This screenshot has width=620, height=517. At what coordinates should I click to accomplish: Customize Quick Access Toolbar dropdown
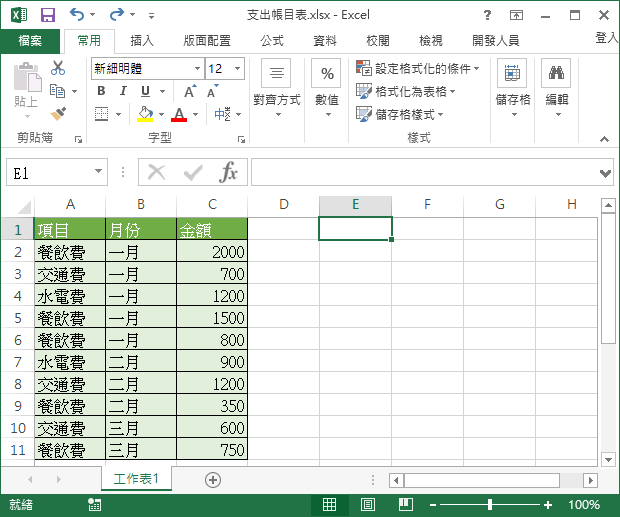click(x=151, y=16)
